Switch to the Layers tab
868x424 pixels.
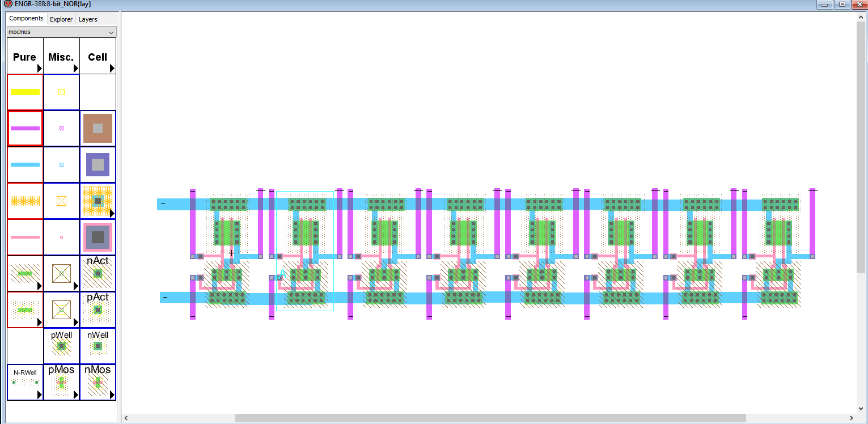pos(88,19)
